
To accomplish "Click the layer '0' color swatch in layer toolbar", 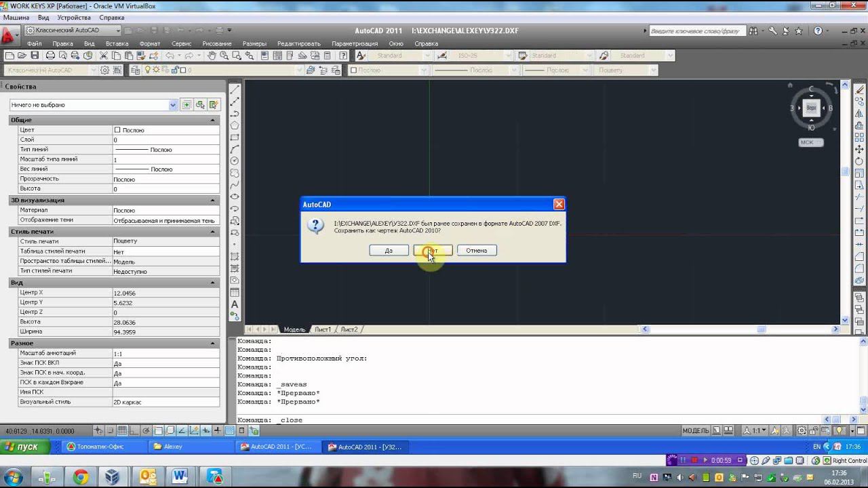I will coord(182,70).
